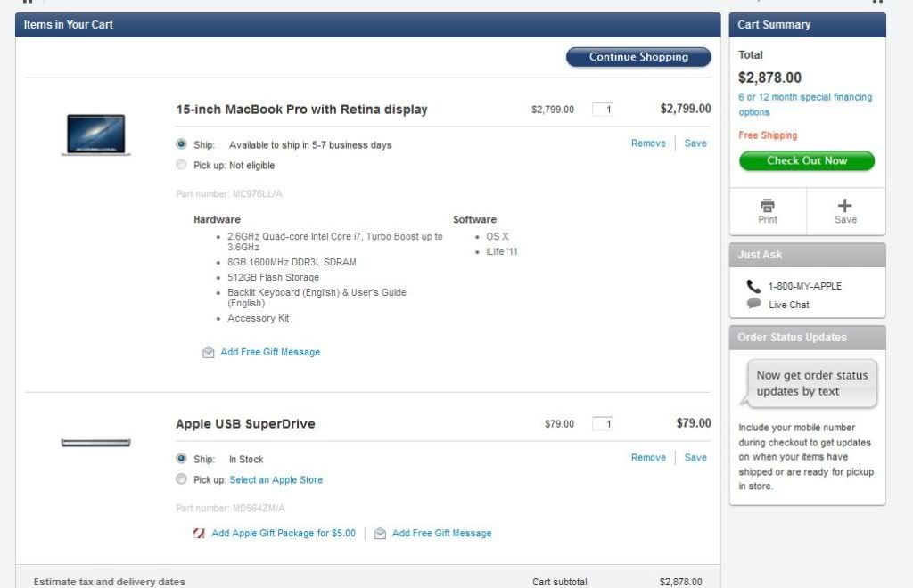This screenshot has height=588, width=913.
Task: Click the Print icon in Cart Summary
Action: (x=767, y=206)
